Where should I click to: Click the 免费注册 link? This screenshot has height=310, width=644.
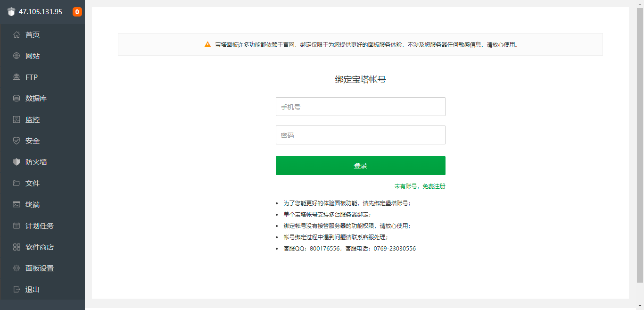pyautogui.click(x=434, y=186)
